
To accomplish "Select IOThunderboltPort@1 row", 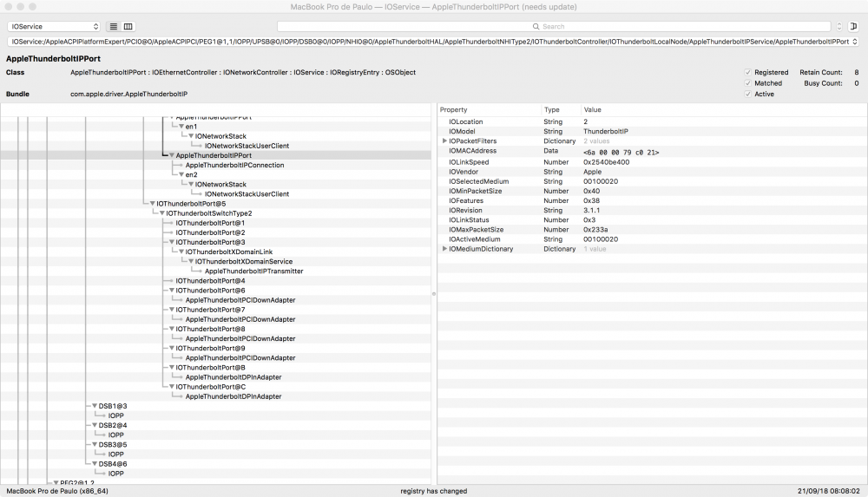I will [x=210, y=223].
